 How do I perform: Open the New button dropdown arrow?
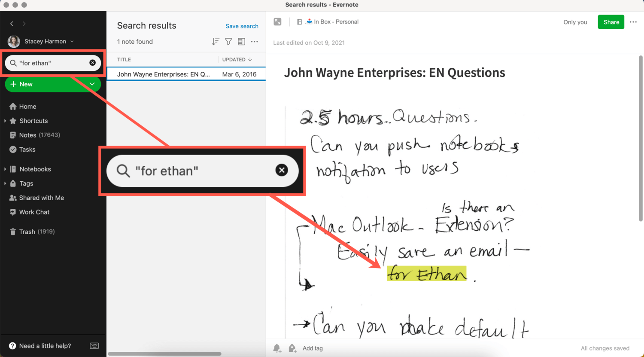(92, 84)
